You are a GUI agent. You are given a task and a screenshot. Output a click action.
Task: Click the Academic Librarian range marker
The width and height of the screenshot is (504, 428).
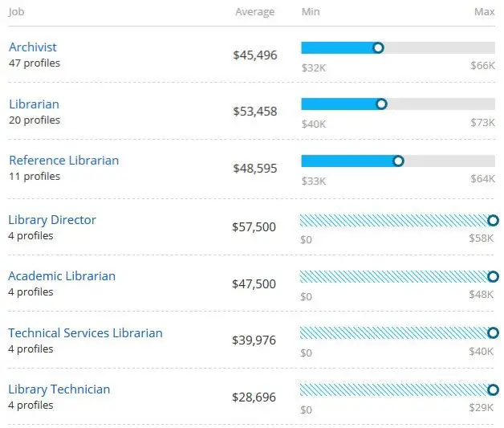point(493,277)
